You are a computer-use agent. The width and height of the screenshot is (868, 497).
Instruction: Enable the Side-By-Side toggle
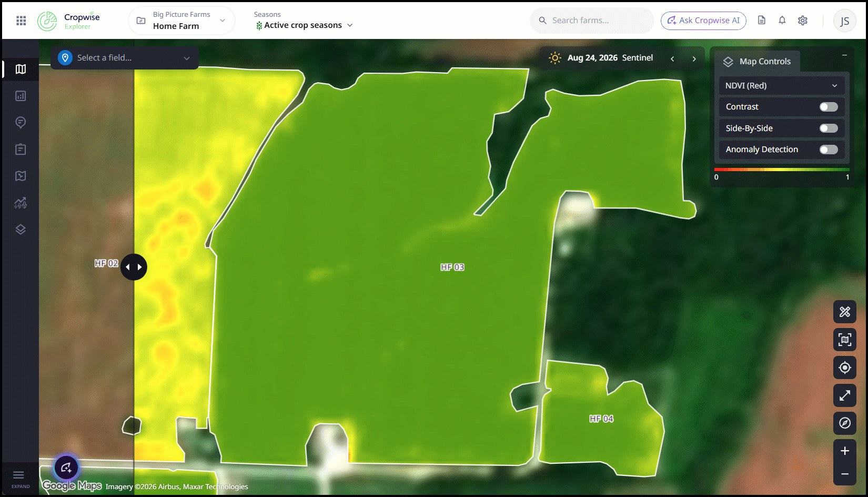(829, 128)
